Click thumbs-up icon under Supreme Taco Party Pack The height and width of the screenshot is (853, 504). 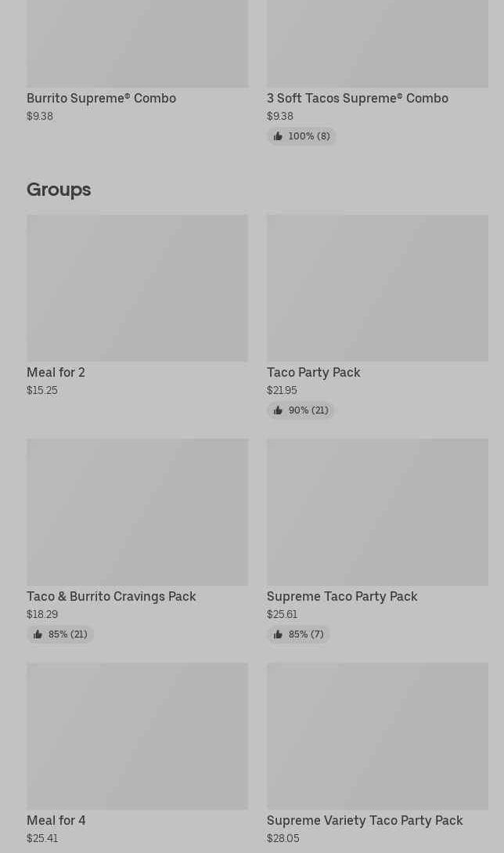[278, 634]
